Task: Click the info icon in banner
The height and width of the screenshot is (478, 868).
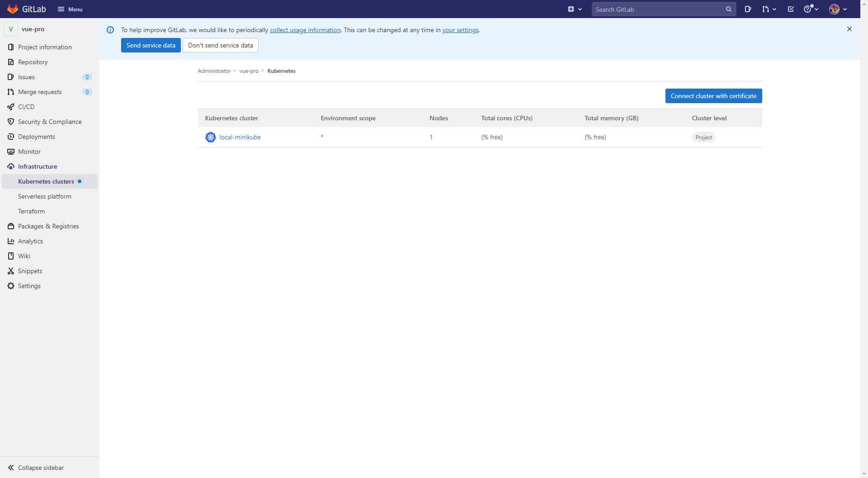Action: click(110, 30)
